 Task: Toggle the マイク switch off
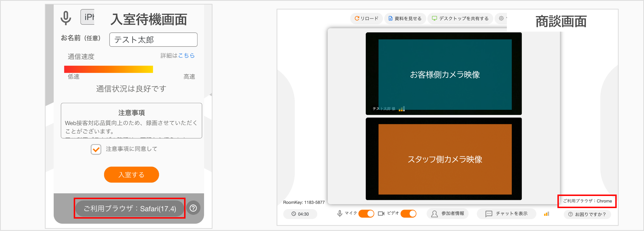click(366, 213)
